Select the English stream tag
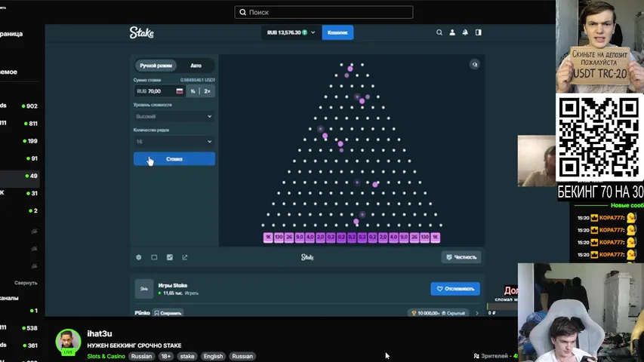 (213, 356)
